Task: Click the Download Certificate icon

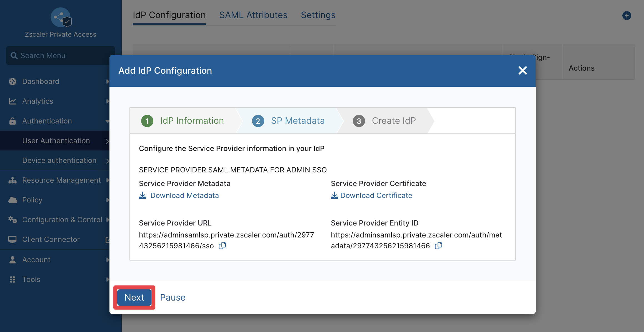Action: pos(335,195)
